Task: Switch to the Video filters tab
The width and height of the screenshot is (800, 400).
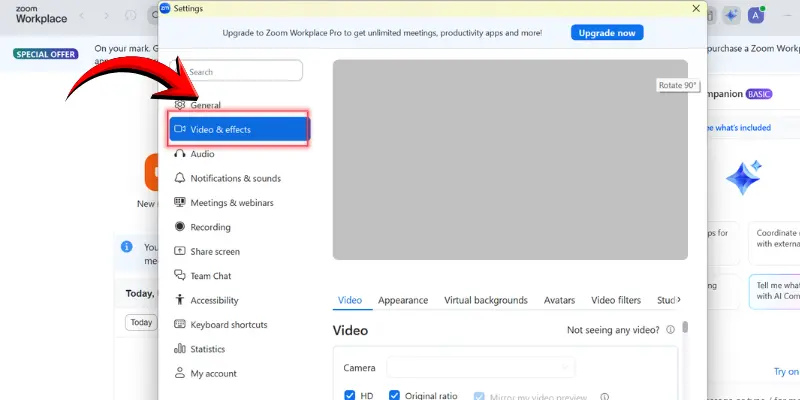Action: point(616,300)
